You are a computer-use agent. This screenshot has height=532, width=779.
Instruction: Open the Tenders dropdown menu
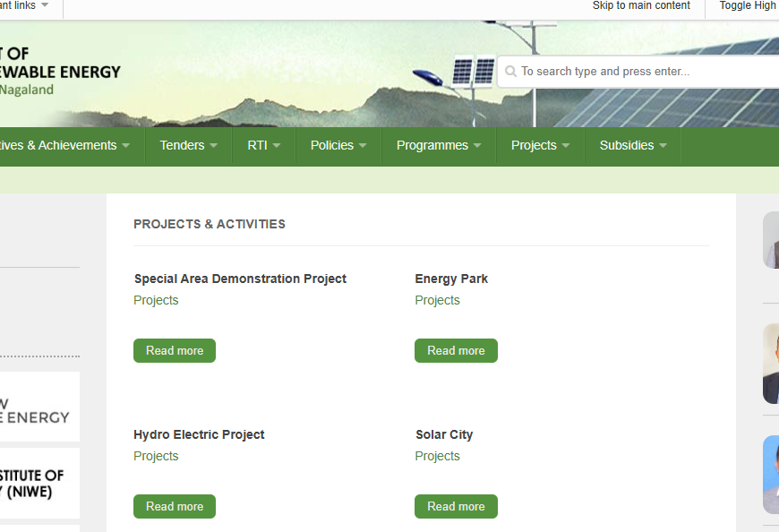pyautogui.click(x=189, y=145)
